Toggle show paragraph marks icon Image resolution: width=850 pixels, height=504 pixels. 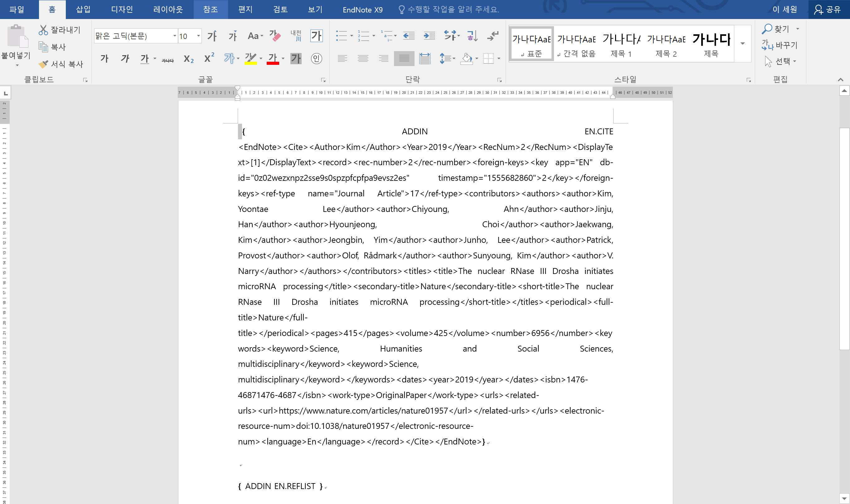493,36
